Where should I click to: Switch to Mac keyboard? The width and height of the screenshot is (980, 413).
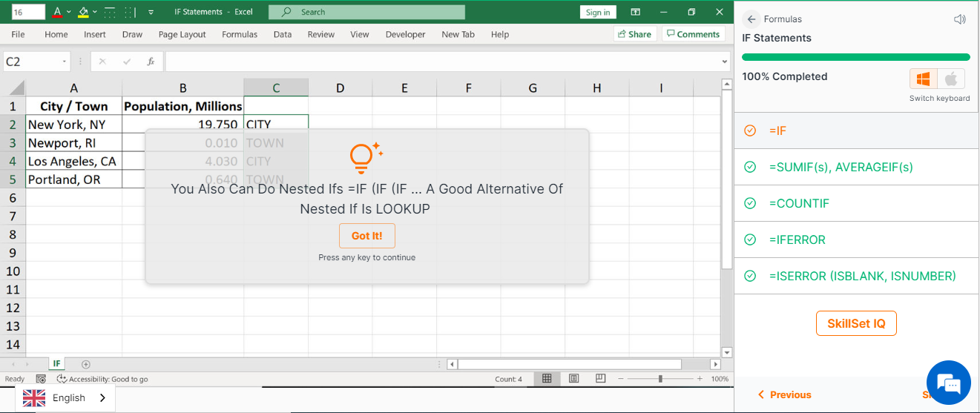click(x=951, y=79)
